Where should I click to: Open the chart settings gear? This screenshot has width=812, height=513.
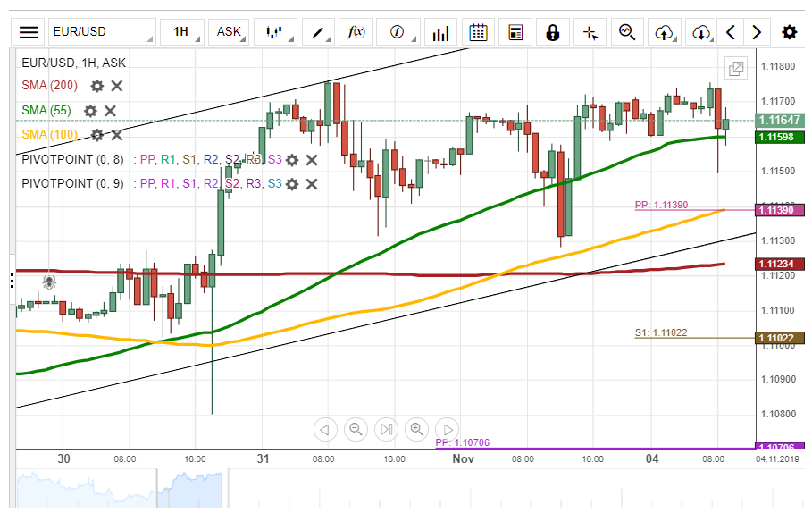[790, 32]
